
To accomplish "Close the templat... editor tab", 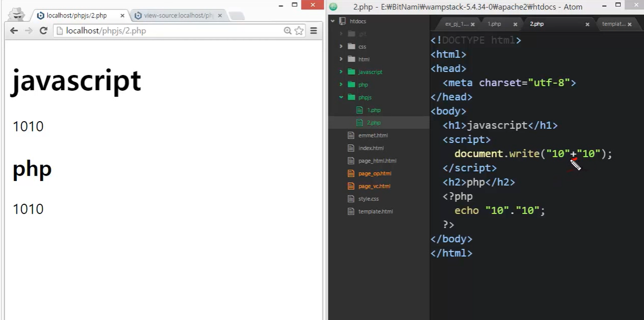I will 630,24.
